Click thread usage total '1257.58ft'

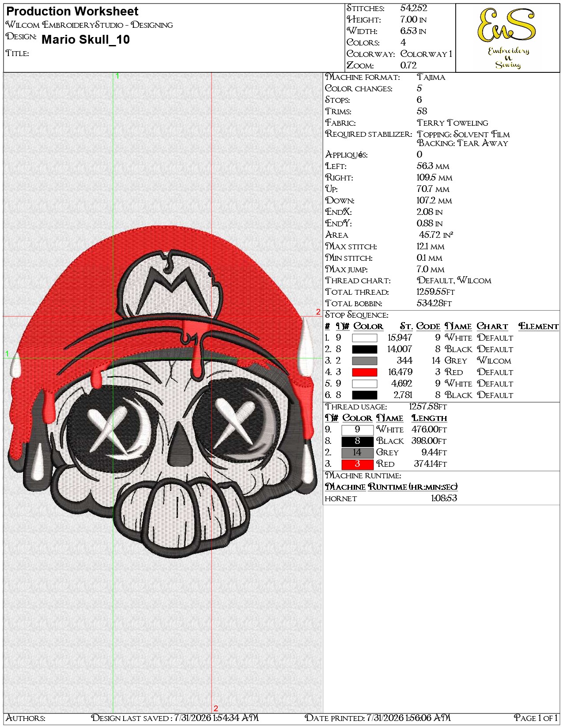[428, 407]
